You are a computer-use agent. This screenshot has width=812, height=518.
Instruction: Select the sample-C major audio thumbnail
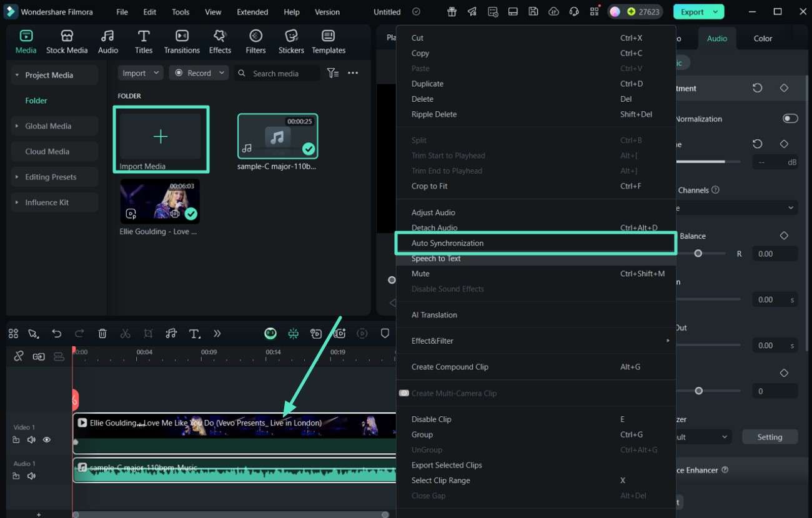(x=277, y=136)
